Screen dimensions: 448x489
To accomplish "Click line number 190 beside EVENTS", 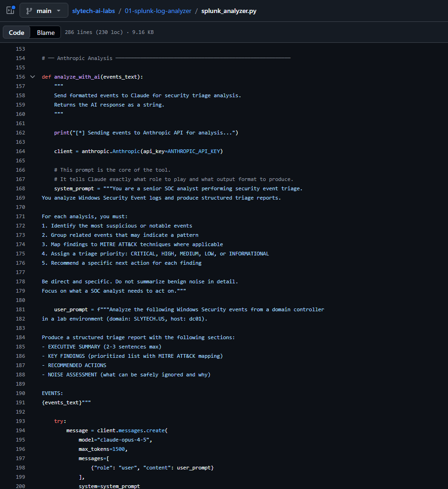I will coord(20,393).
